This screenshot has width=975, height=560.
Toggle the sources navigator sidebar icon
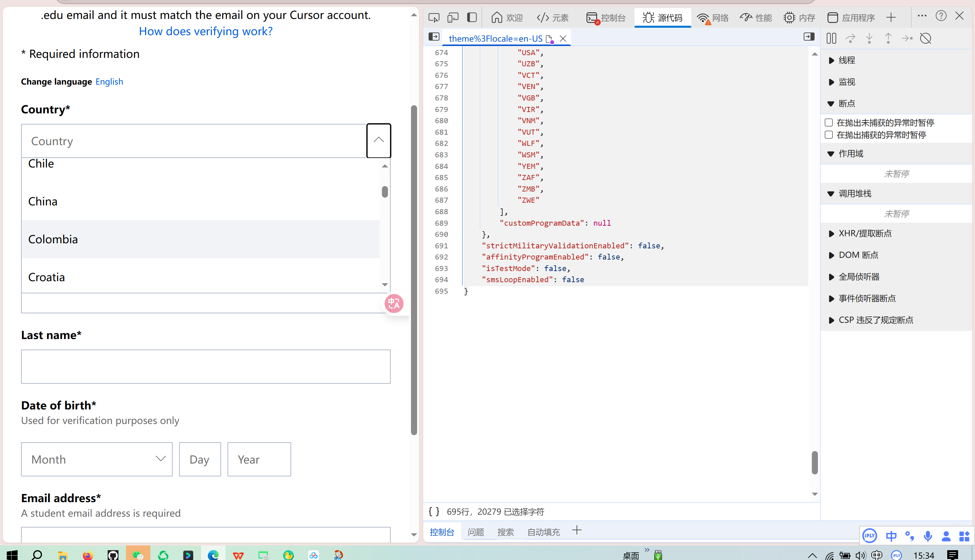434,37
